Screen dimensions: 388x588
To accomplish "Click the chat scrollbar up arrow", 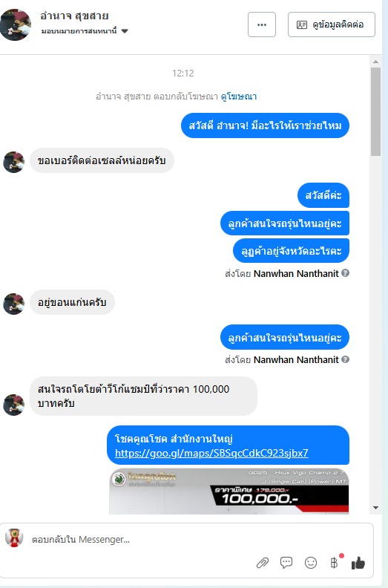I will (375, 62).
